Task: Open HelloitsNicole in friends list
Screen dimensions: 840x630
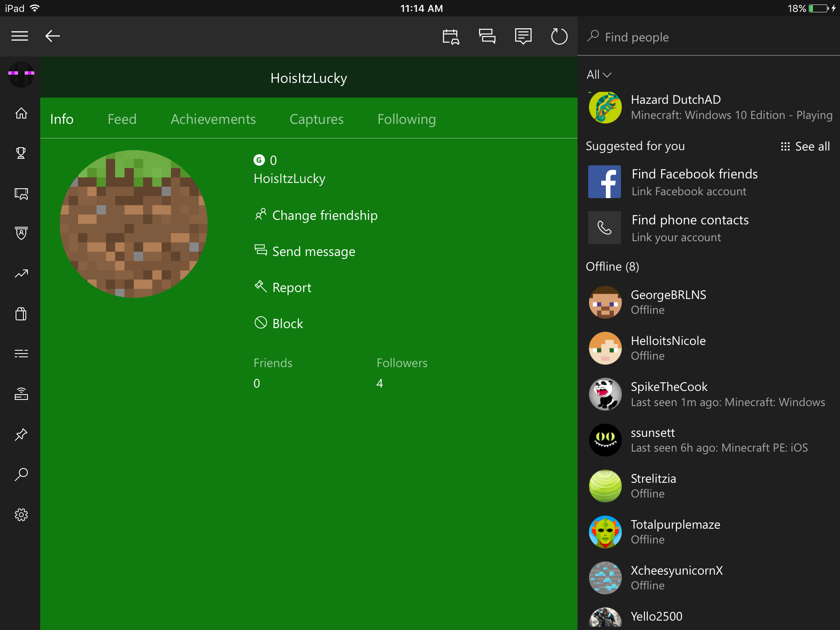Action: coord(709,348)
